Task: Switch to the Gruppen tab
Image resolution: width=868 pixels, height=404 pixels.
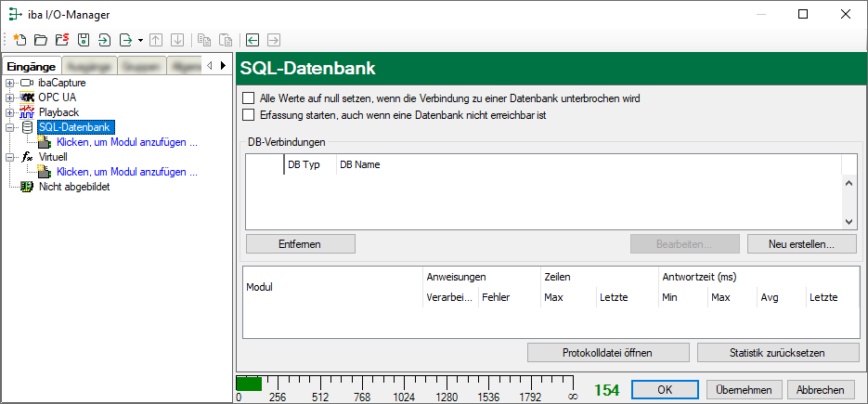Action: tap(142, 66)
